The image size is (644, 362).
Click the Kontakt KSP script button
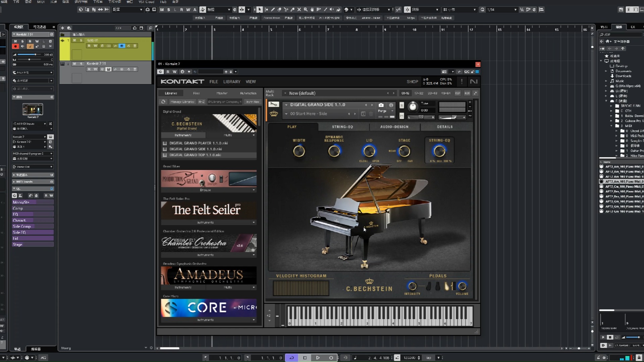458,93
